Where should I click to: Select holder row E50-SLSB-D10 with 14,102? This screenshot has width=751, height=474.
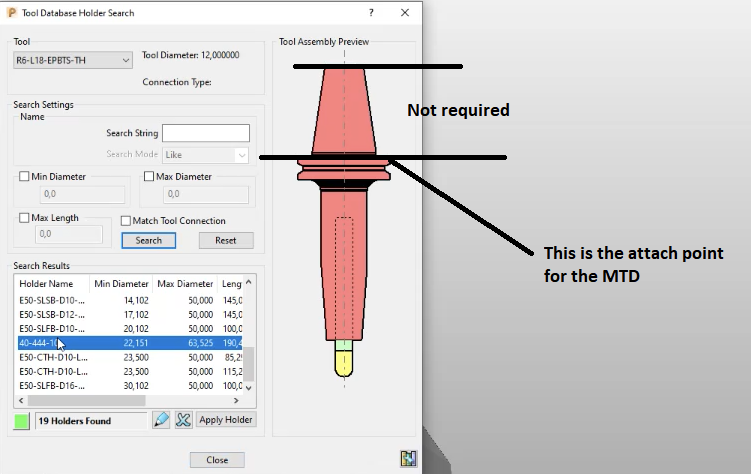point(130,300)
